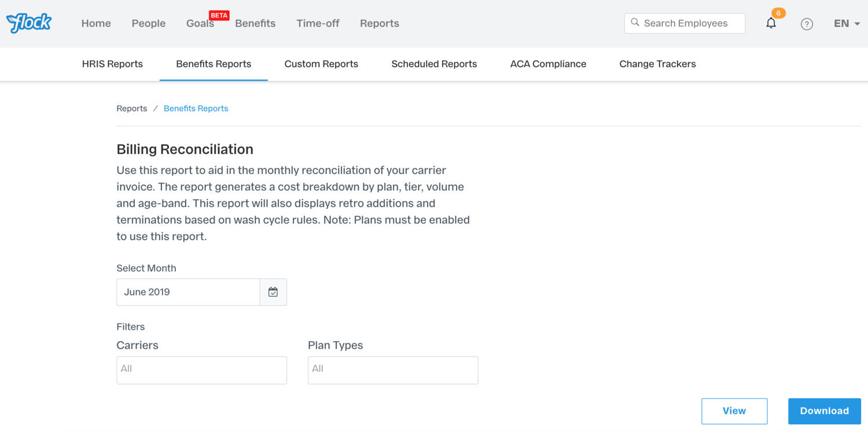Click the search magnifier icon

pyautogui.click(x=635, y=23)
